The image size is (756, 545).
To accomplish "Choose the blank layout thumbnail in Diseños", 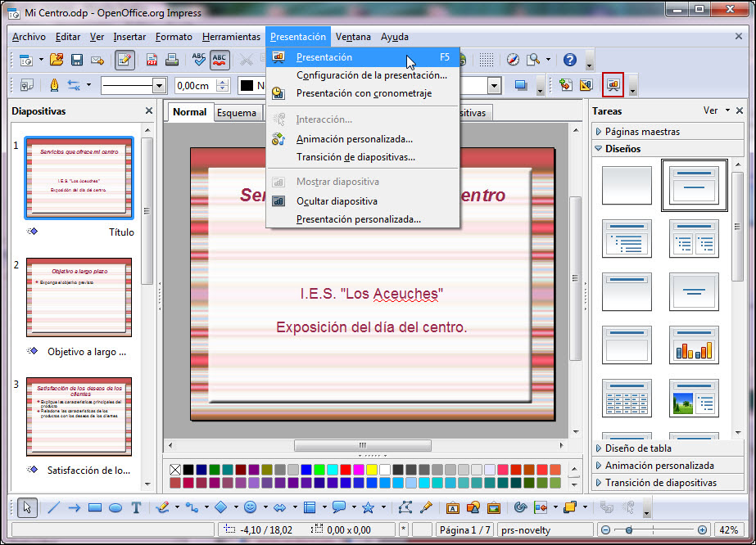I will point(627,186).
